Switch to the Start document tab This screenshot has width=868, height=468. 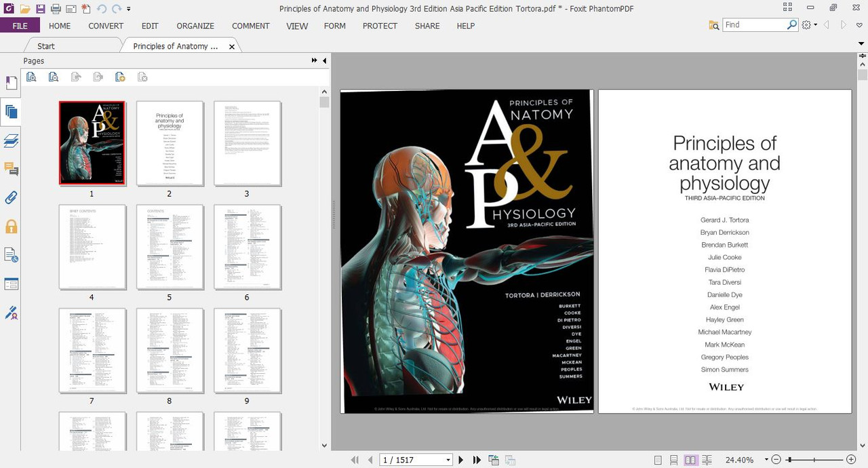click(46, 46)
